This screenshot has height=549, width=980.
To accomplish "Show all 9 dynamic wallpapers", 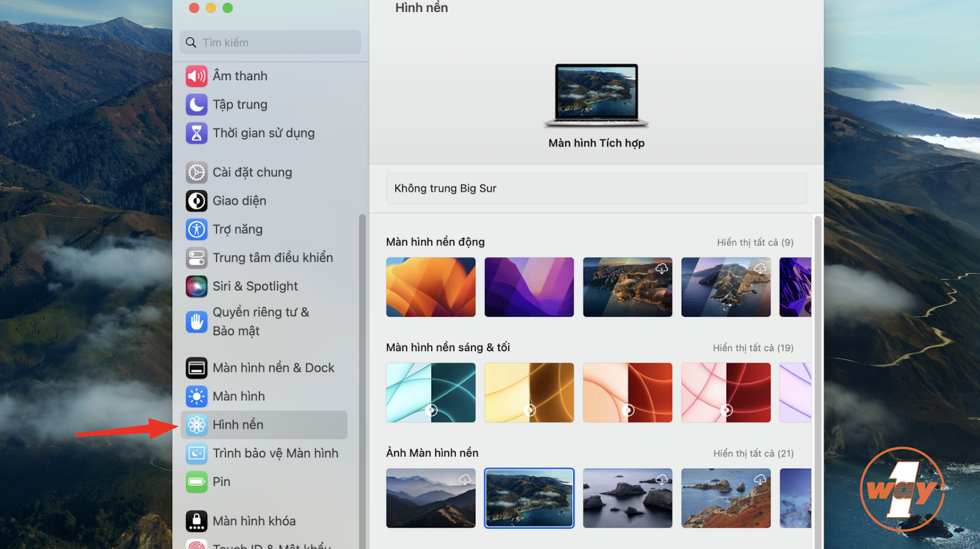I will click(x=755, y=243).
